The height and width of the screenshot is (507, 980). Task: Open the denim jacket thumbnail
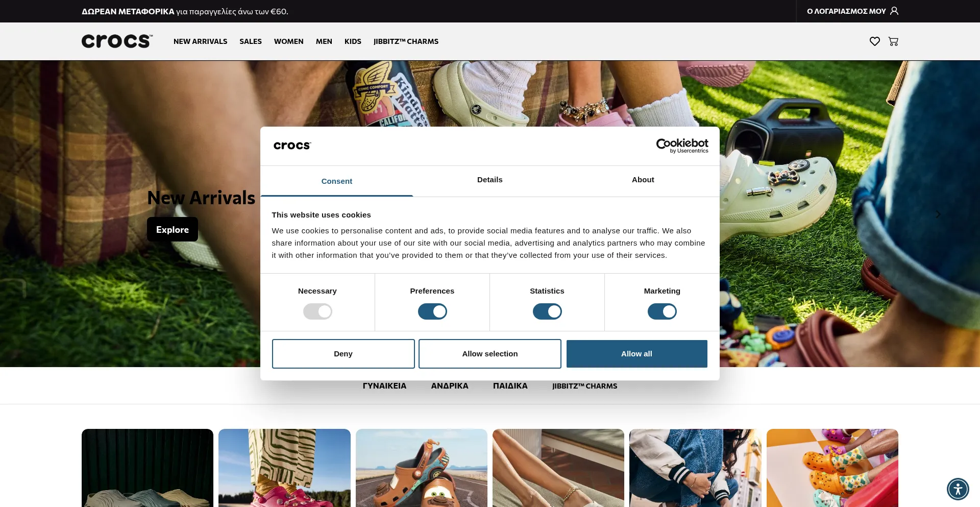click(695, 468)
